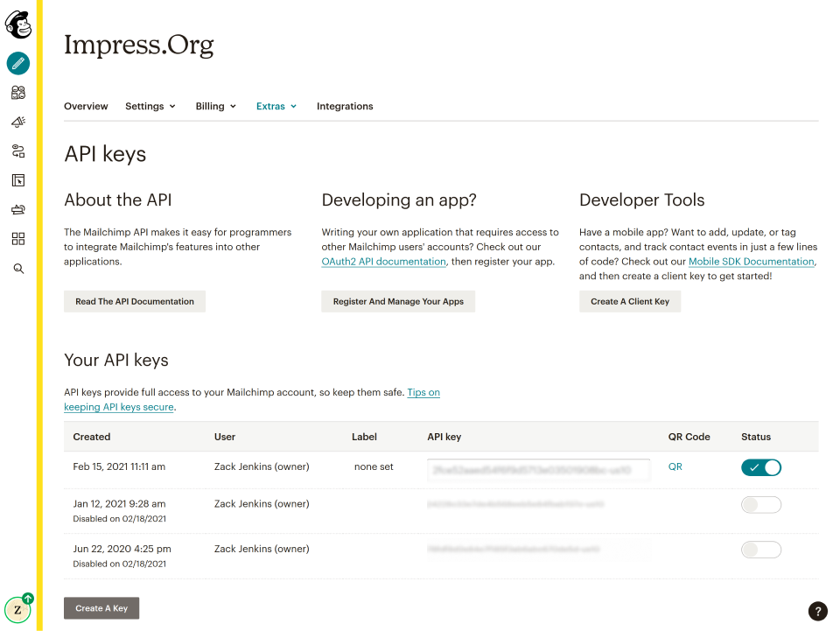Click the Create A Key button
Viewport: 840px width, 631px height.
point(101,608)
